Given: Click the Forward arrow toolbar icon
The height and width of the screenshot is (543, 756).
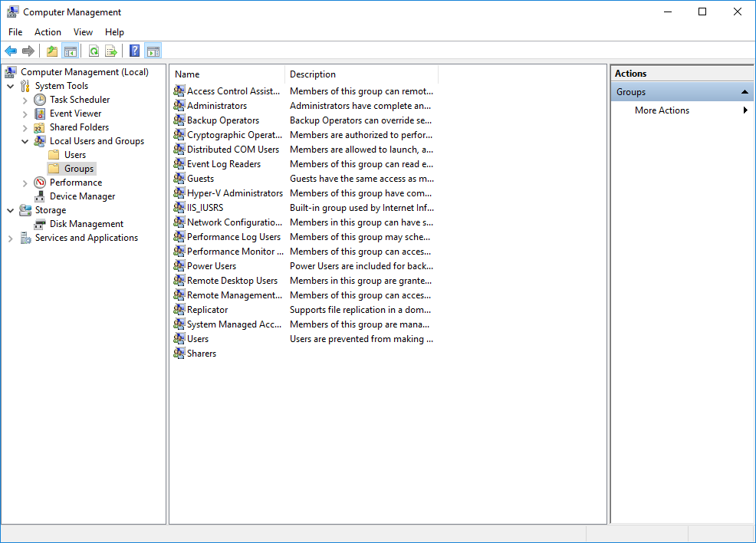Looking at the screenshot, I should [28, 51].
